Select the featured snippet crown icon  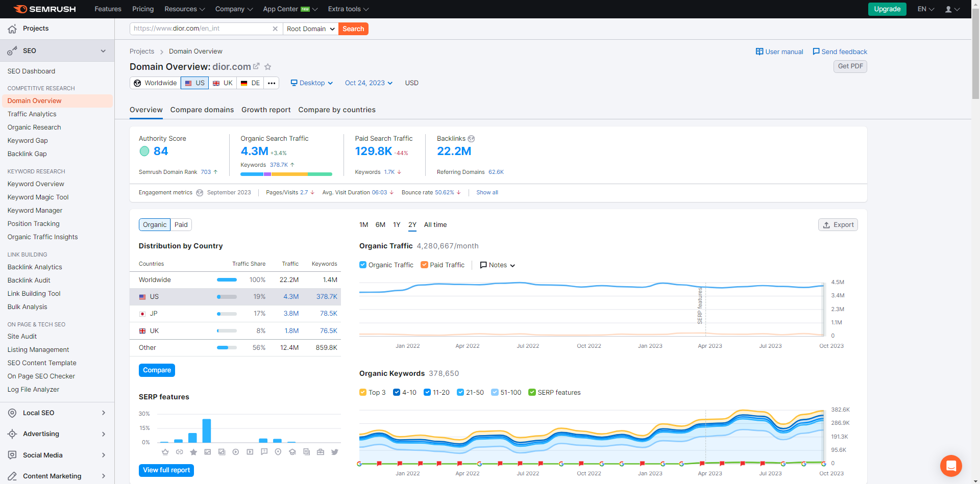pos(165,452)
